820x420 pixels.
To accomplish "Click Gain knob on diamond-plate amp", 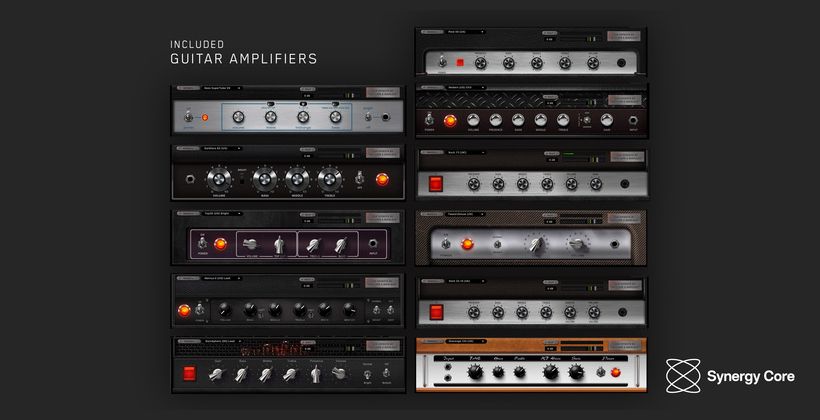I will 607,120.
